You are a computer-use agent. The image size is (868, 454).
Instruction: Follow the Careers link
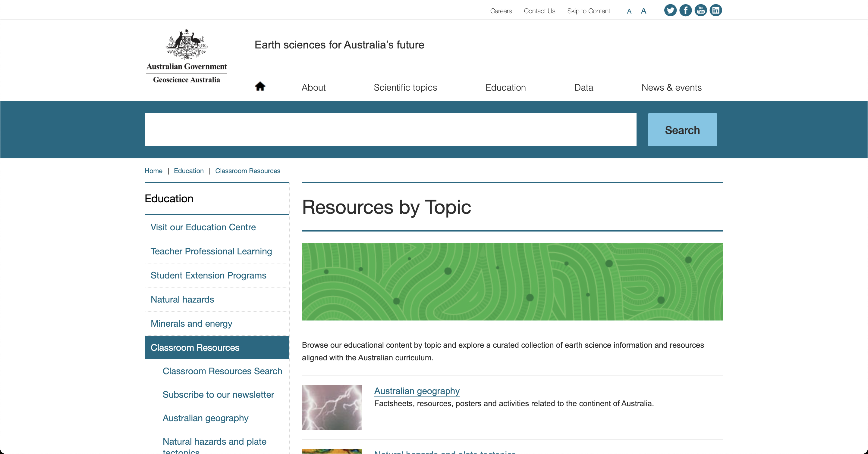click(x=501, y=11)
